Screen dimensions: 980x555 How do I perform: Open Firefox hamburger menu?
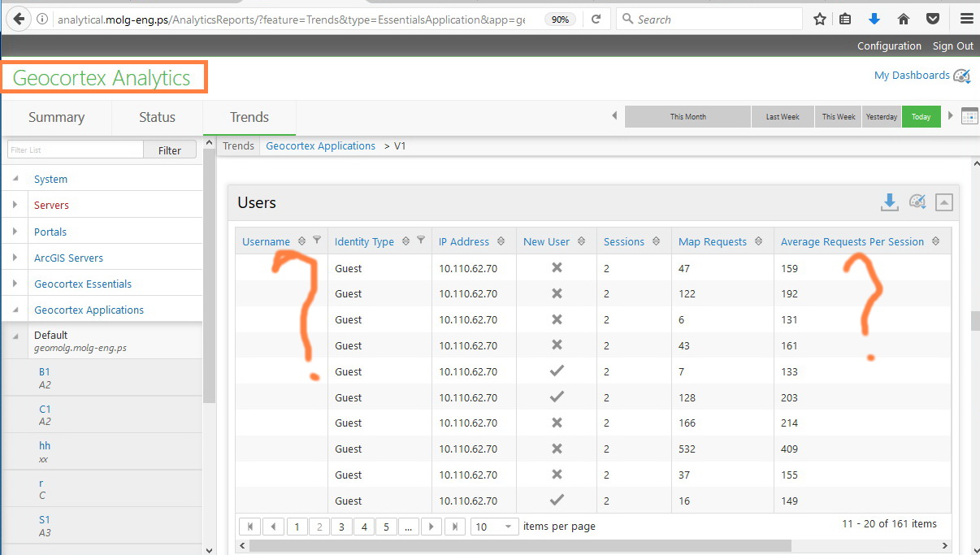(x=966, y=19)
